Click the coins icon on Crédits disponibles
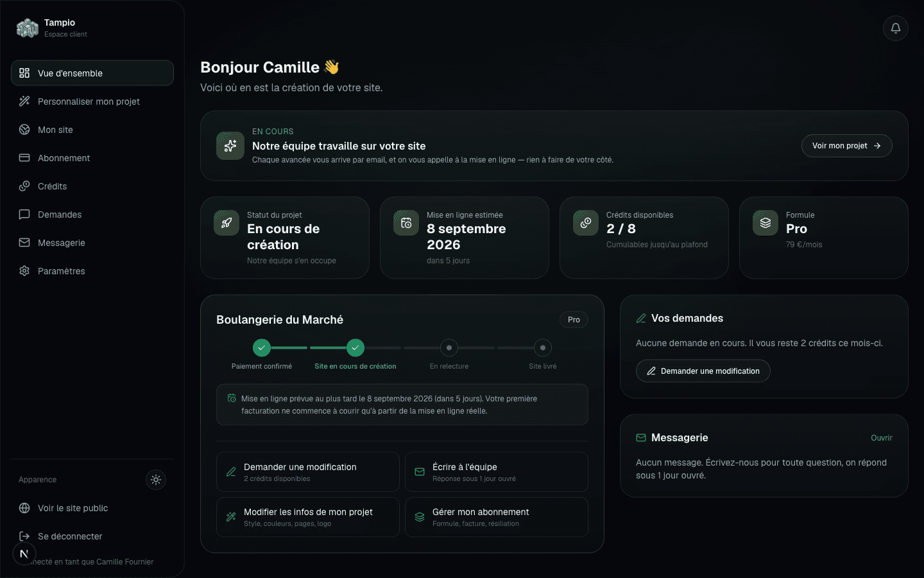 tap(586, 223)
